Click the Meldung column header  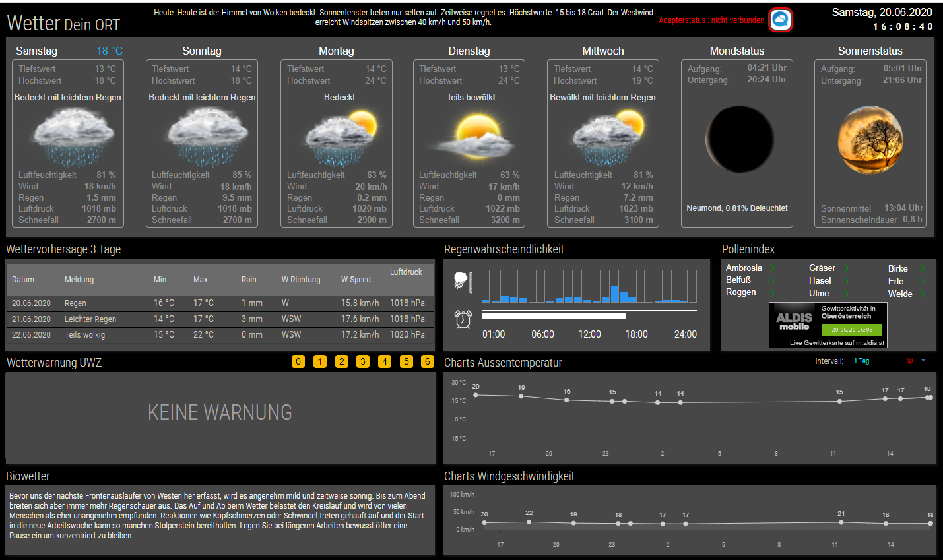click(79, 280)
